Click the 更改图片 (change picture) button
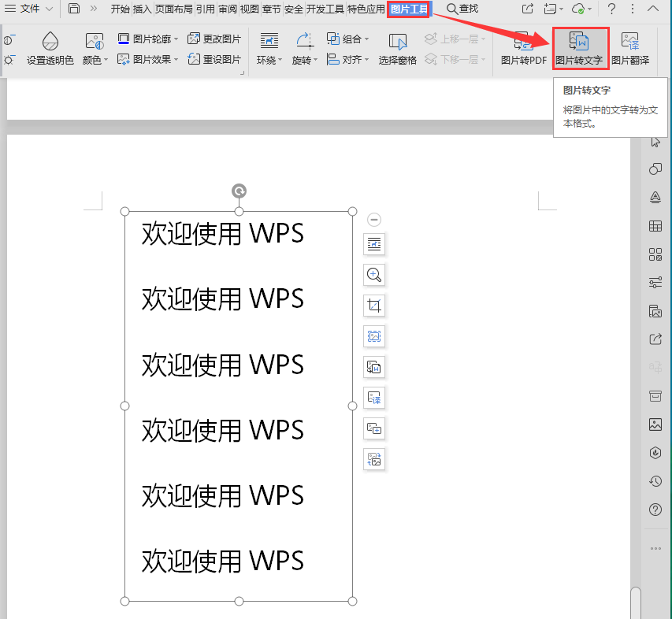Screen dimensions: 672x619 click(x=214, y=39)
